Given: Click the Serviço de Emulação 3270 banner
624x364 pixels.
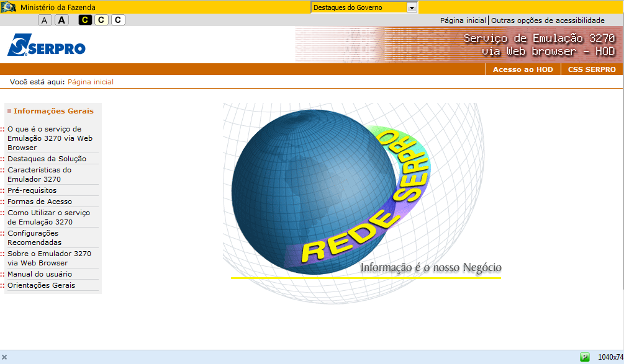Looking at the screenshot, I should coord(459,45).
